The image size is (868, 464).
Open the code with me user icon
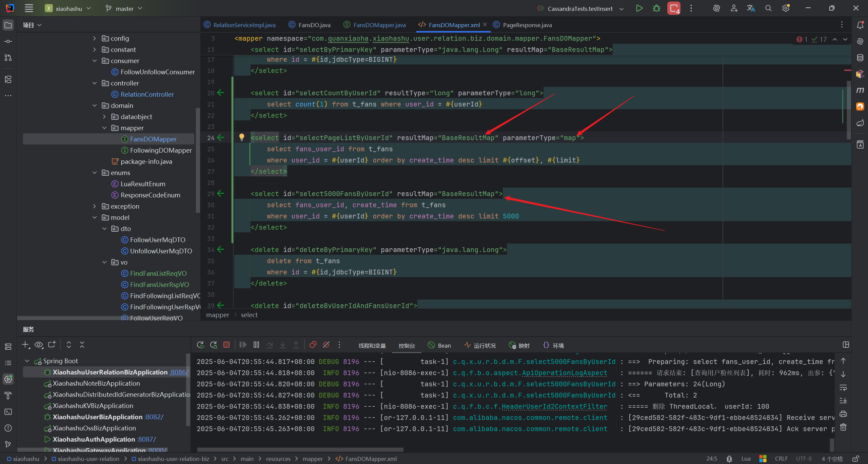pyautogui.click(x=734, y=8)
